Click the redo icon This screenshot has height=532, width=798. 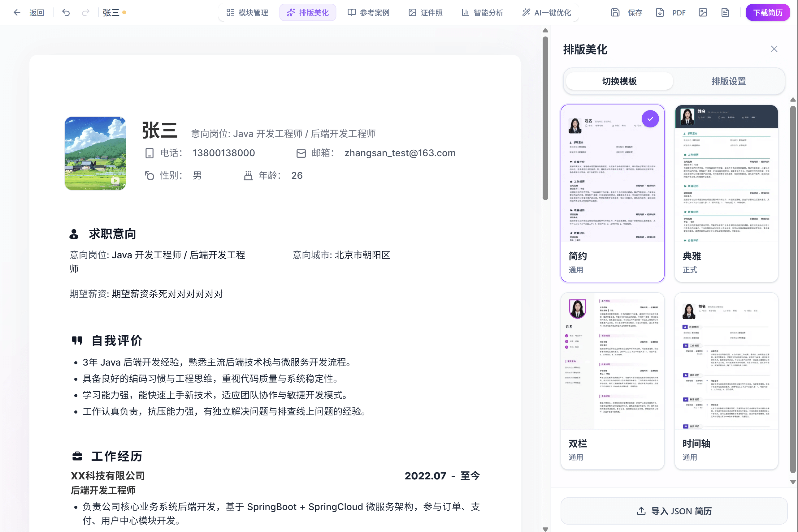(x=85, y=13)
